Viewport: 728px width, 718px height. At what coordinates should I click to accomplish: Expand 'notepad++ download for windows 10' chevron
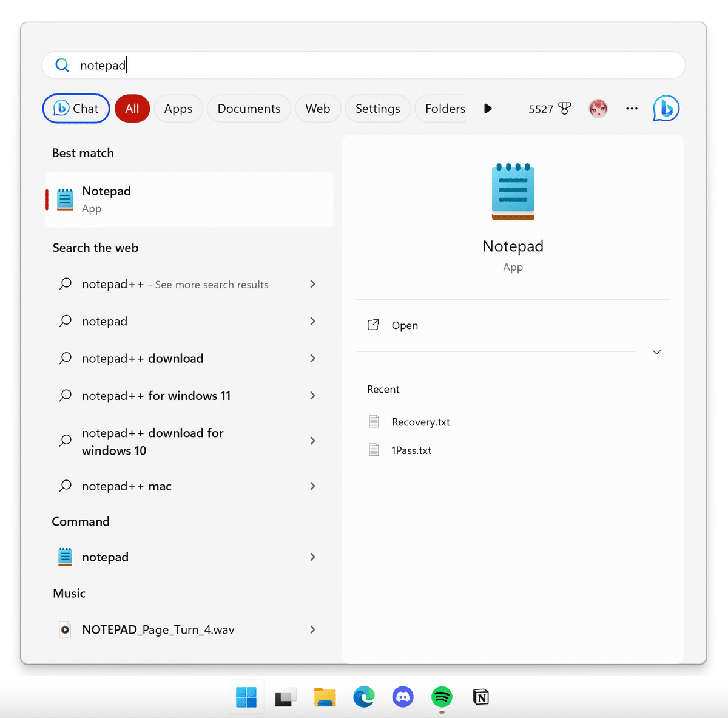(312, 441)
